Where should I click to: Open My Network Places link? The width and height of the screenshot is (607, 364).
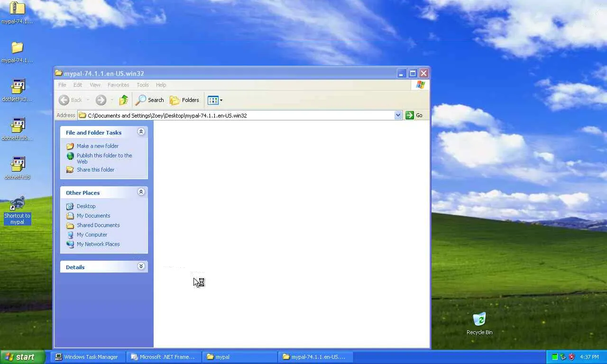click(98, 244)
